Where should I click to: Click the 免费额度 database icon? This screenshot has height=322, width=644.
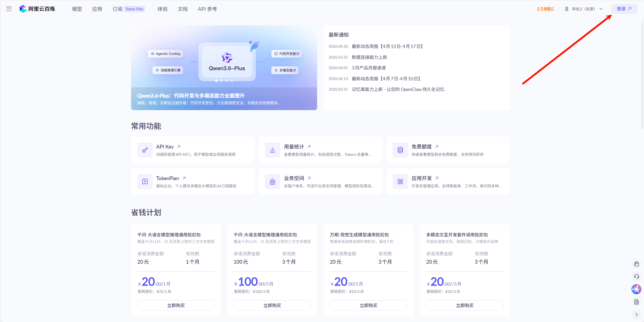[400, 150]
